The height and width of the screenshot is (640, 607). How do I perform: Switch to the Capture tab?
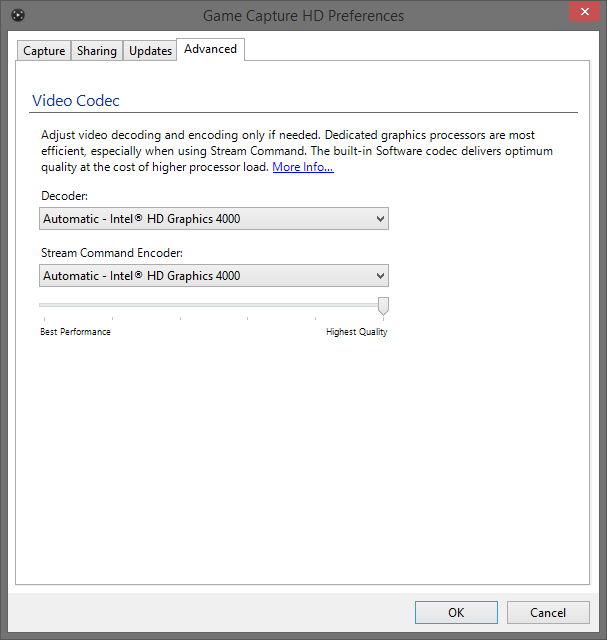pos(44,51)
